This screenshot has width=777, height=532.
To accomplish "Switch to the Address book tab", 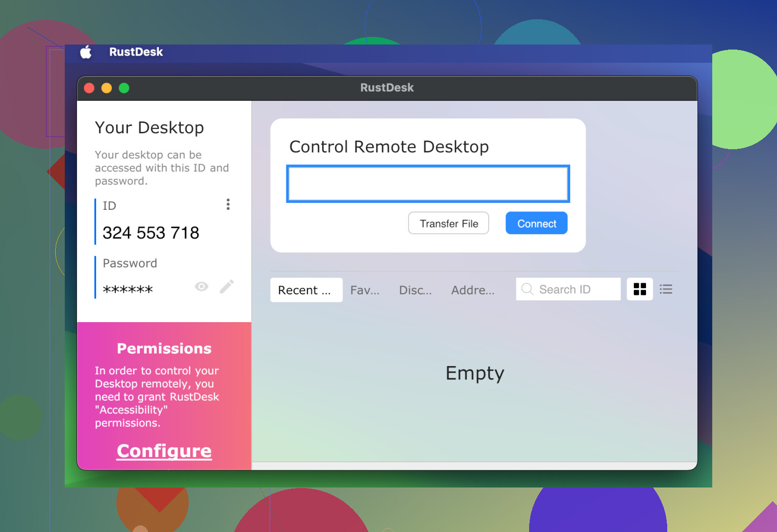I will [473, 290].
